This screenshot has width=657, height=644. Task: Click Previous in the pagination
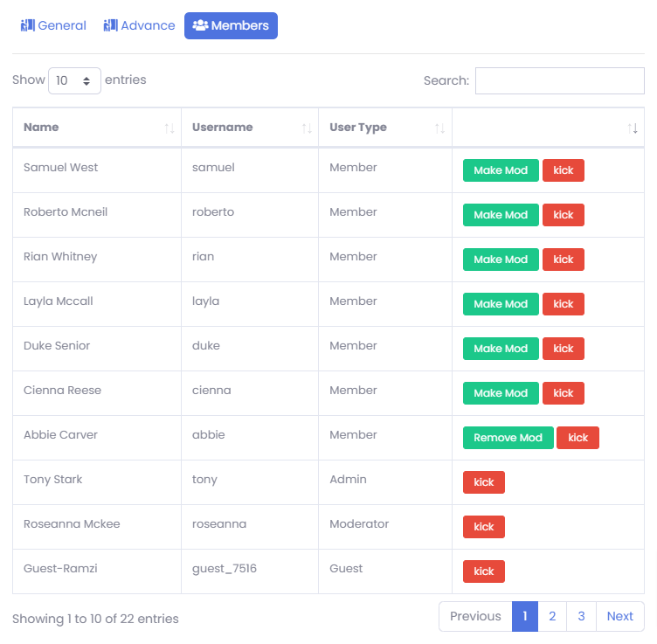click(475, 616)
